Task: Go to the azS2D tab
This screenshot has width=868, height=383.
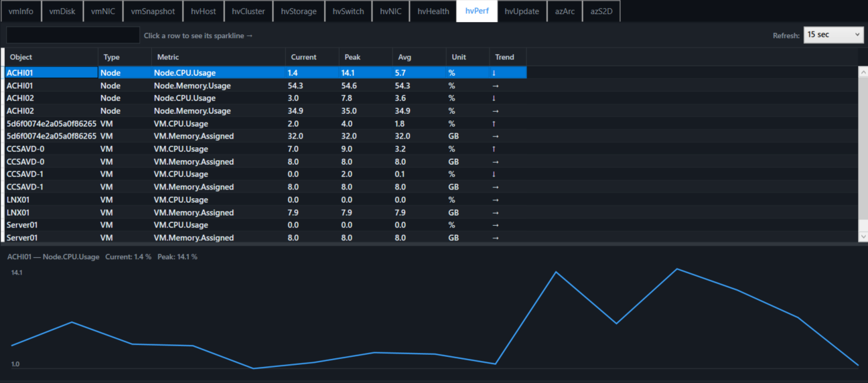Action: tap(601, 11)
